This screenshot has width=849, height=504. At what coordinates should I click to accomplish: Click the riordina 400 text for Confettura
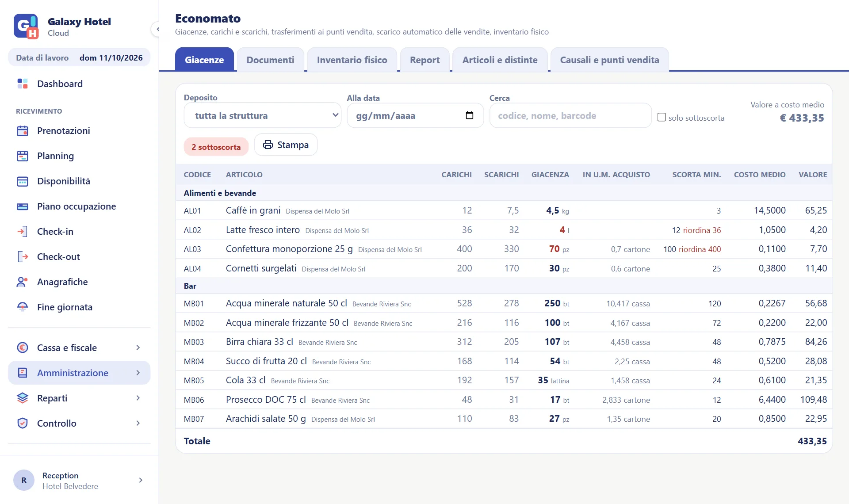700,249
